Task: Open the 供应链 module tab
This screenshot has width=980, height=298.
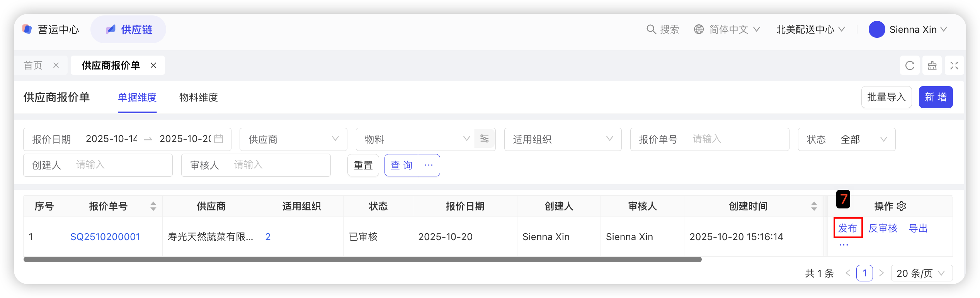Action: pos(129,29)
